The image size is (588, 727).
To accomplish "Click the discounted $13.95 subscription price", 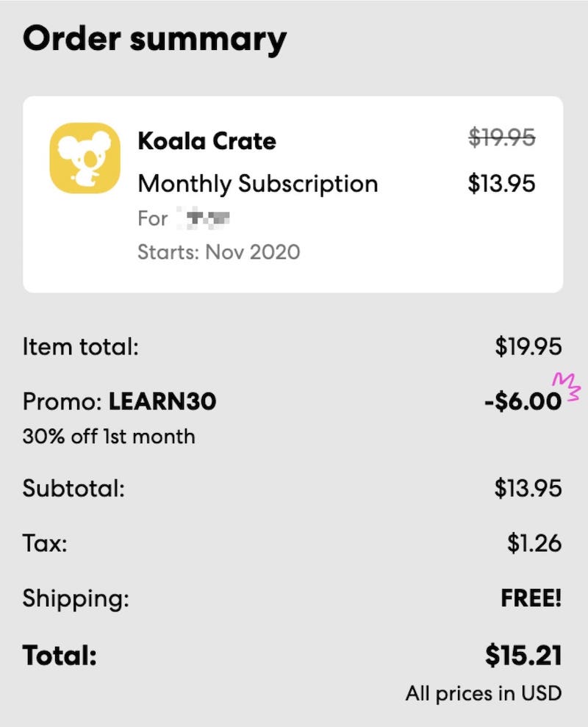I will 502,183.
